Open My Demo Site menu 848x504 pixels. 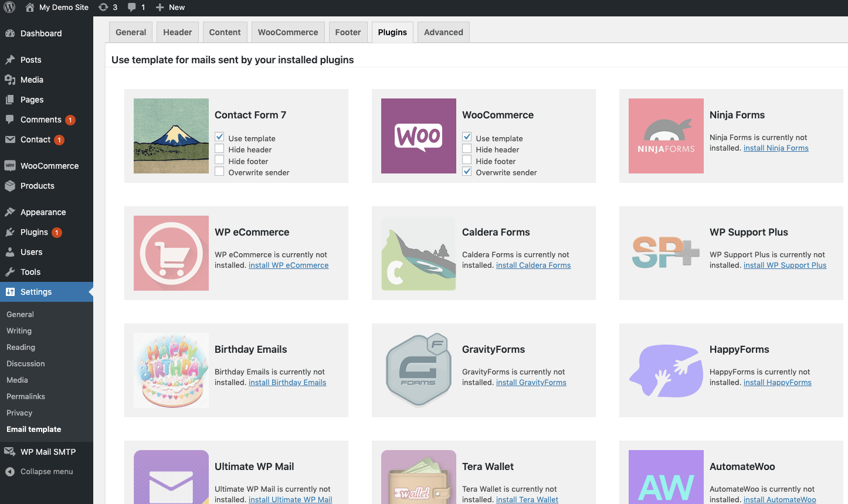pyautogui.click(x=63, y=8)
